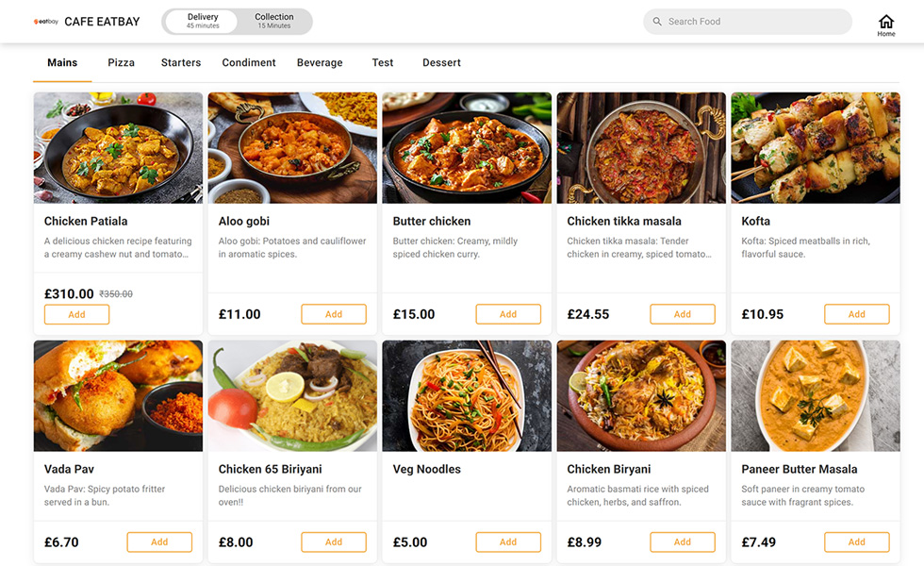Open the Aloo gobi dish photo
Viewport: 924px width, 566px height.
tap(292, 147)
